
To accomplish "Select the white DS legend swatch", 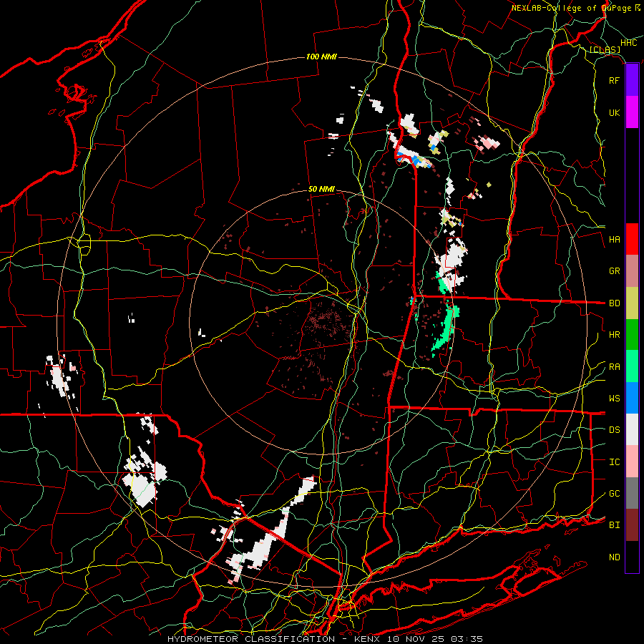I will click(x=632, y=429).
